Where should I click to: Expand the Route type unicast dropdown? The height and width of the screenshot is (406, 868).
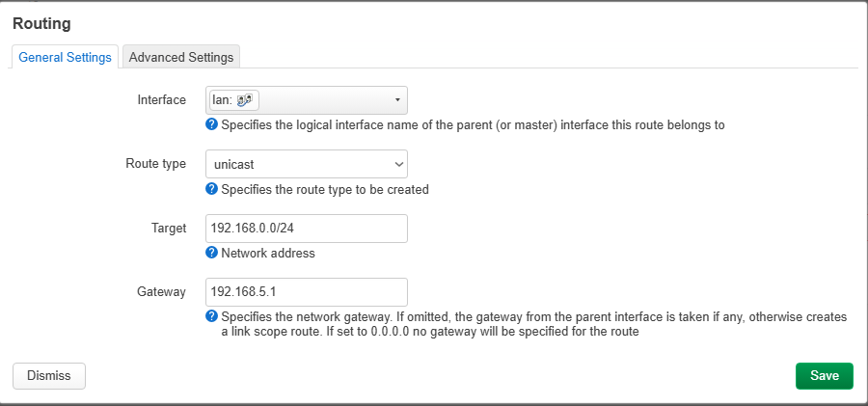click(x=307, y=164)
